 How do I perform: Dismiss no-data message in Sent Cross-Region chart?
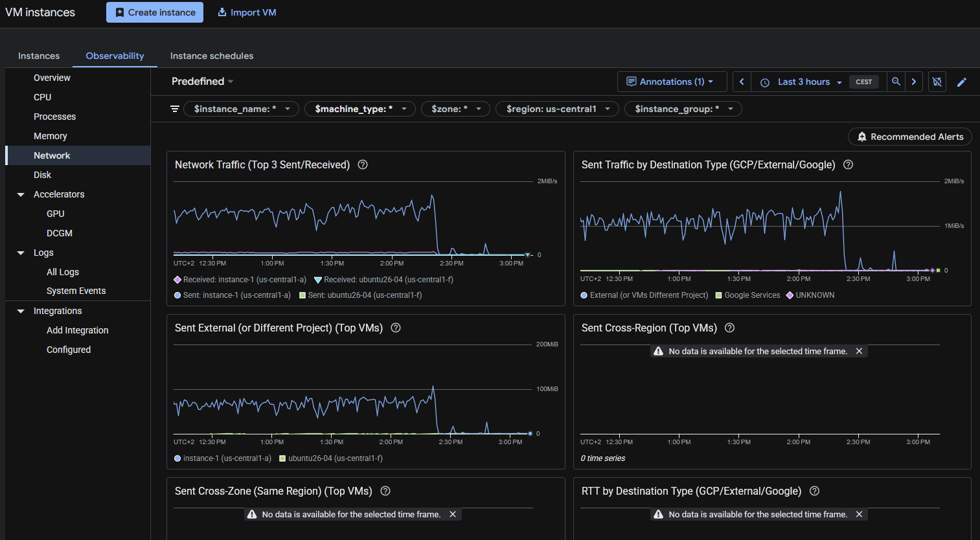click(x=859, y=351)
